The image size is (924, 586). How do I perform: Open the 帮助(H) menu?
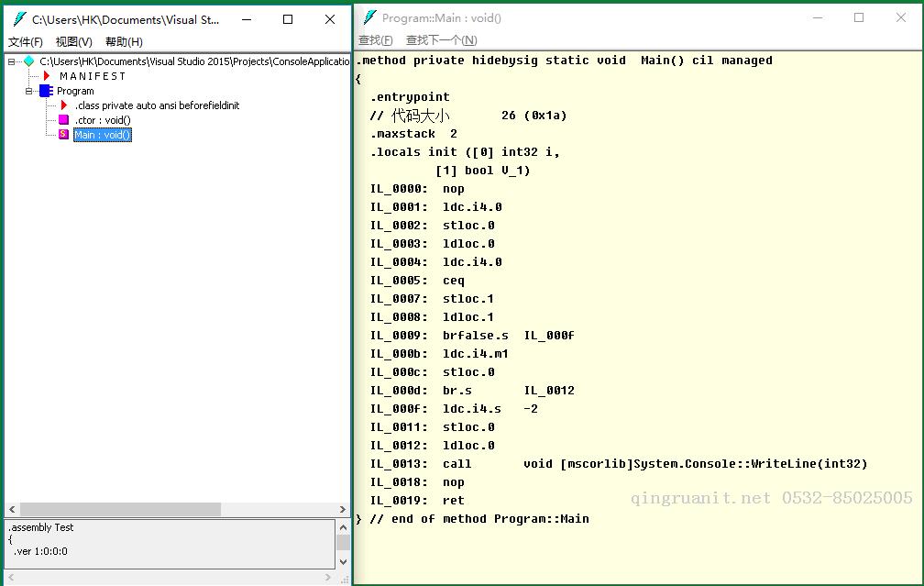point(124,42)
